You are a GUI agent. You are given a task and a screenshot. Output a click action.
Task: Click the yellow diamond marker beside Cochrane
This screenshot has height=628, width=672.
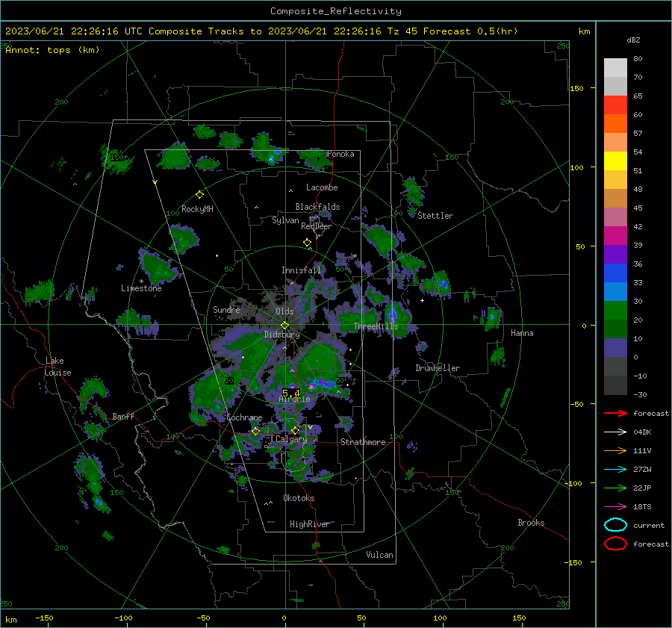[255, 431]
